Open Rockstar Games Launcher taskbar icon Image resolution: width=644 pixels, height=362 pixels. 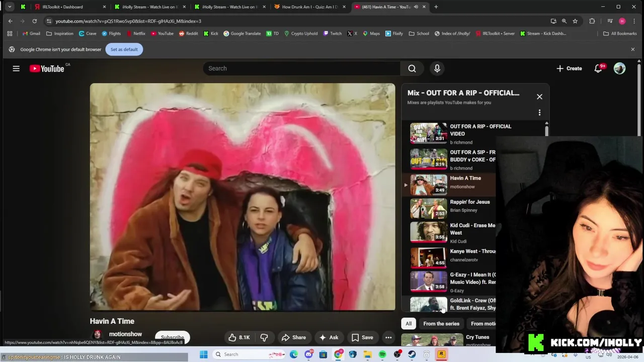(x=441, y=354)
